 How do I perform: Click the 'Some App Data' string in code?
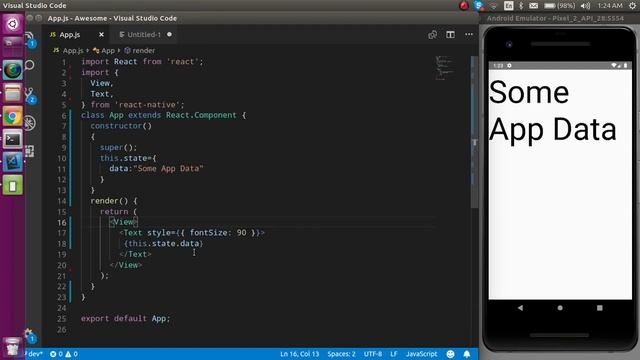[x=168, y=169]
